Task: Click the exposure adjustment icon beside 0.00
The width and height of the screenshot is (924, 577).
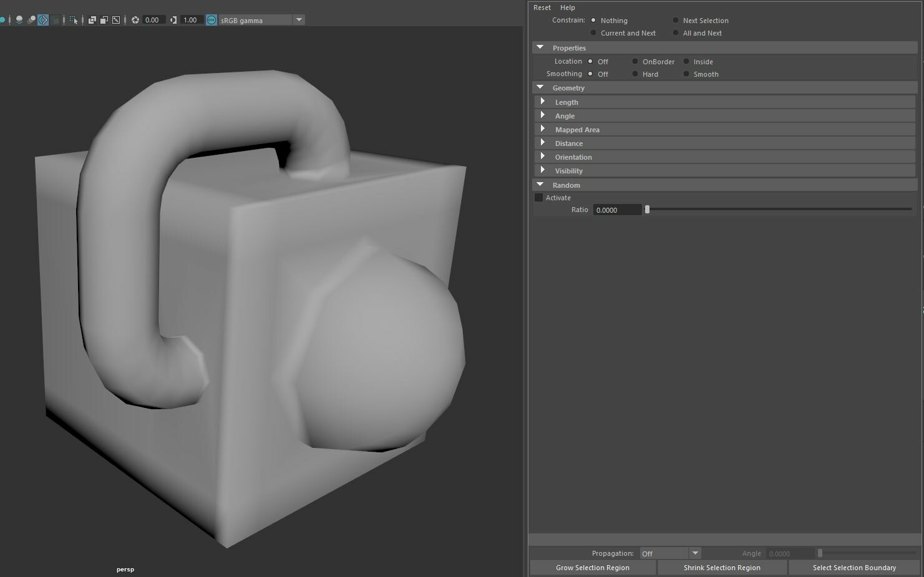Action: [135, 19]
